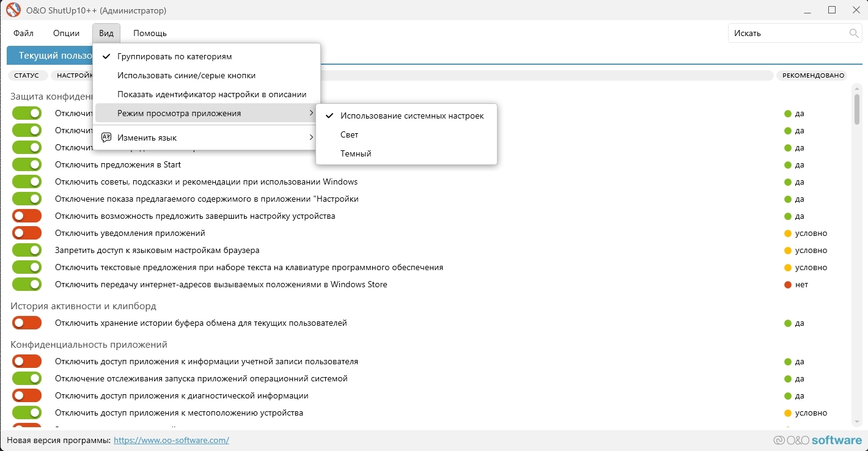Click red status dot for Windows Store row
Screen dimensions: 868x451
pos(788,285)
